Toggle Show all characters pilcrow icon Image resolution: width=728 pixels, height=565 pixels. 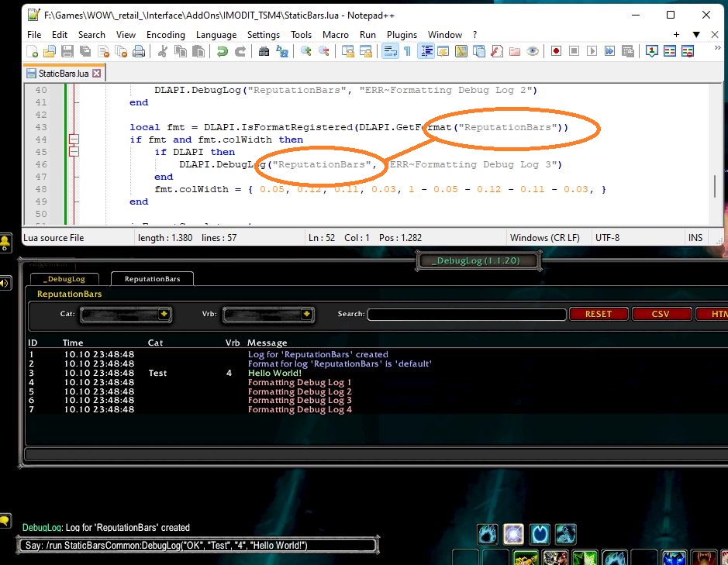(x=407, y=51)
